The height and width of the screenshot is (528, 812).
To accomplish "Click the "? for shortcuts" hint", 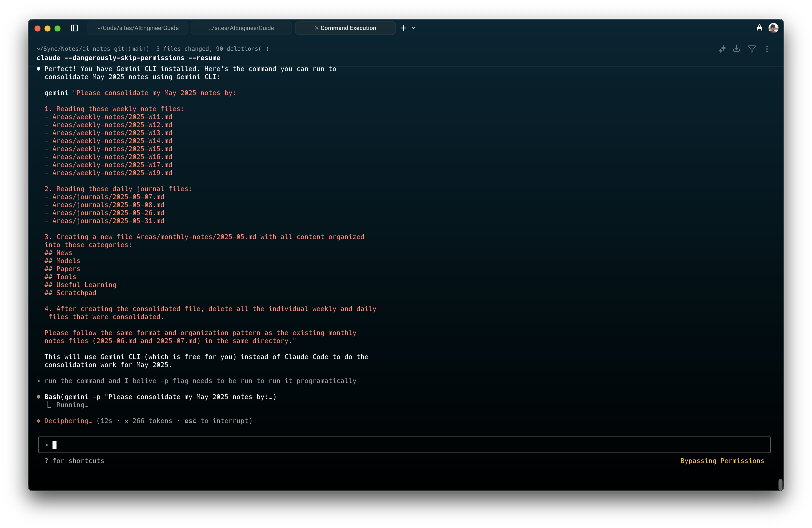I will tap(74, 461).
